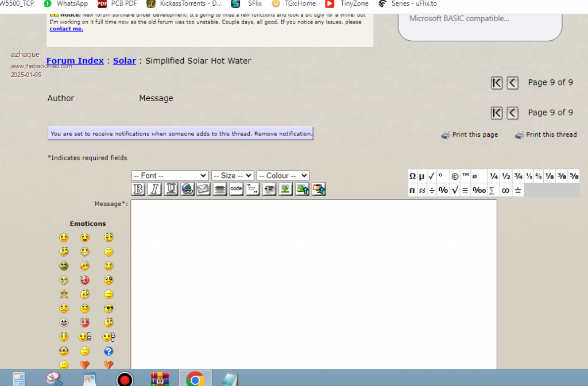Click the underline formatting icon

point(171,189)
